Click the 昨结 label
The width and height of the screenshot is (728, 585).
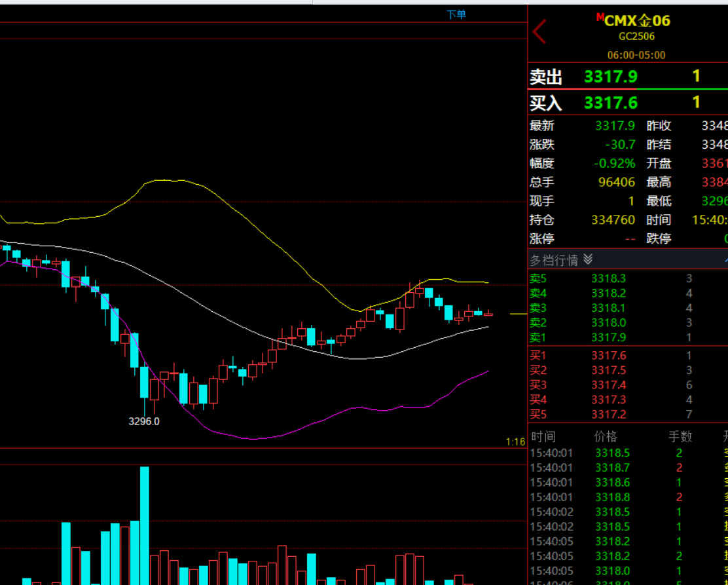659,145
